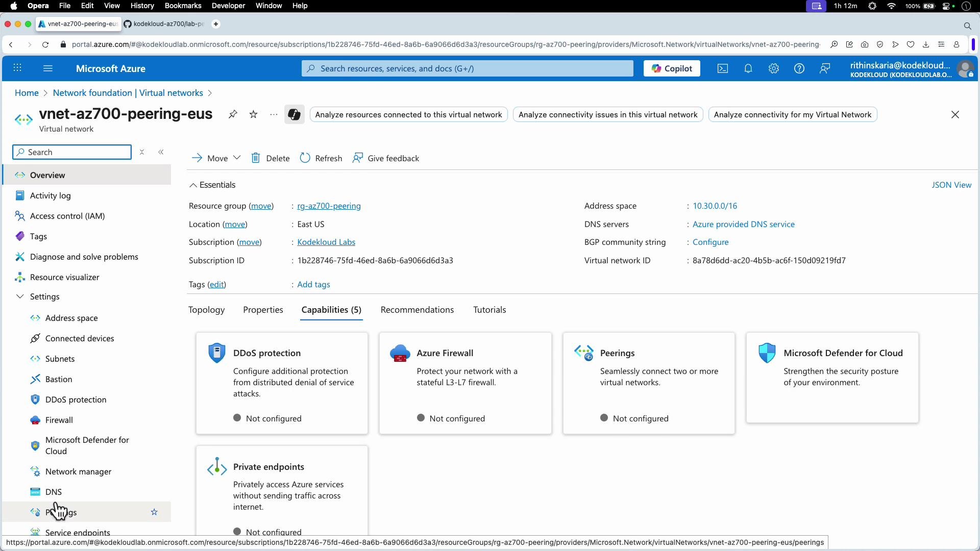Switch to the Tutorials tab
Image resolution: width=980 pixels, height=551 pixels.
click(489, 310)
